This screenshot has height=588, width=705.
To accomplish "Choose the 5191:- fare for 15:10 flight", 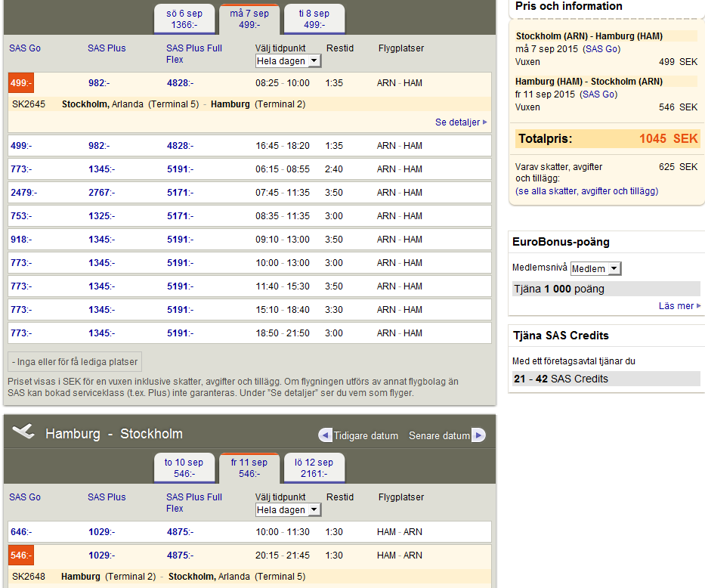I will [x=181, y=310].
